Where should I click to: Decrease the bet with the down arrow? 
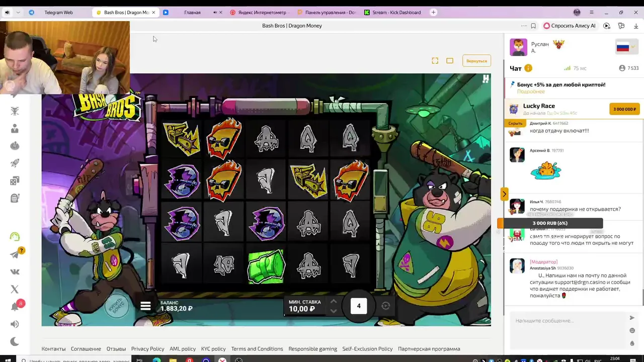point(333,311)
